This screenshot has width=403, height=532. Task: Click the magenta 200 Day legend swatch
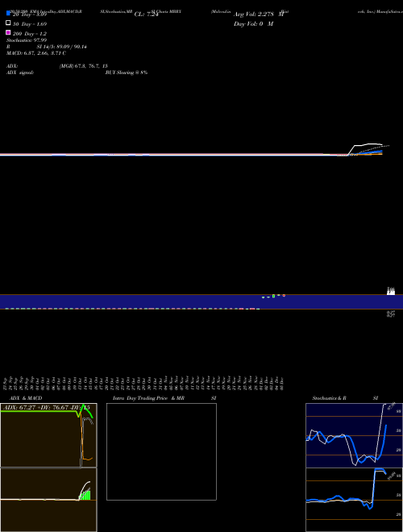coord(9,32)
